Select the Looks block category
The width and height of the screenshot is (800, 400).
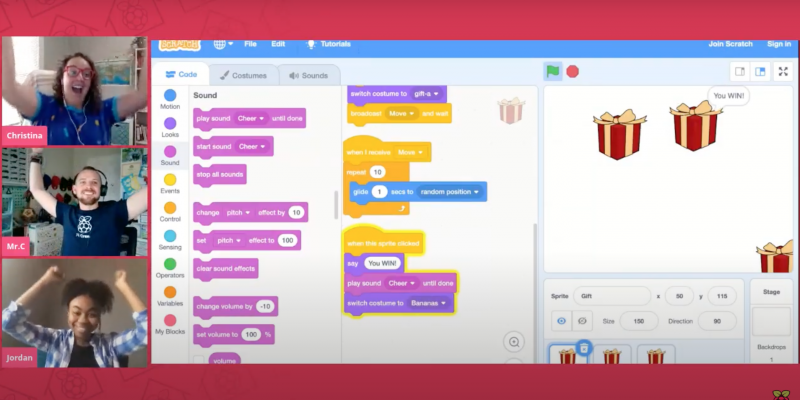pyautogui.click(x=170, y=128)
